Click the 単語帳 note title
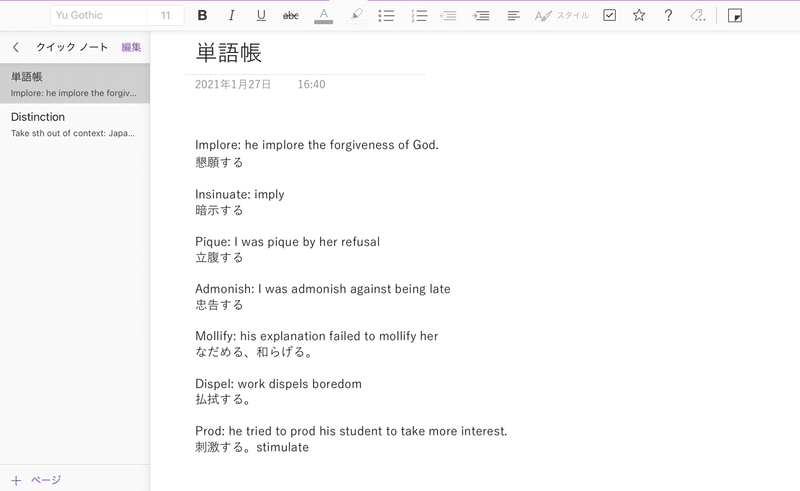 [x=229, y=53]
